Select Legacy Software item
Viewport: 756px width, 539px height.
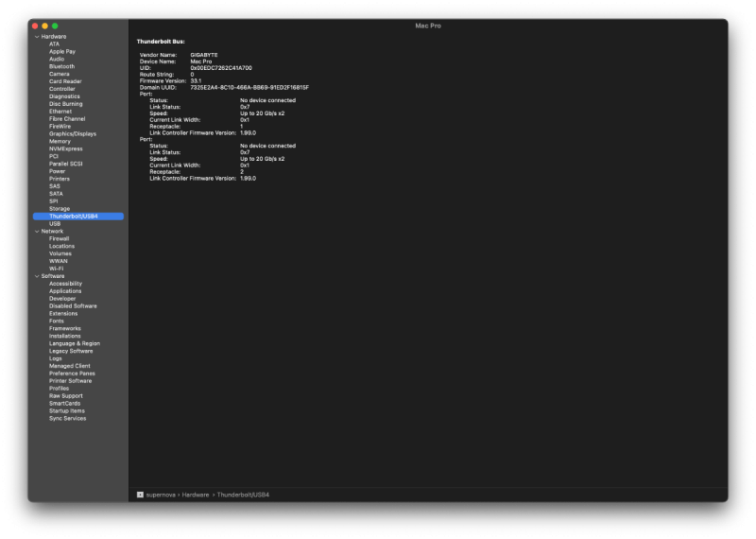[x=71, y=351]
